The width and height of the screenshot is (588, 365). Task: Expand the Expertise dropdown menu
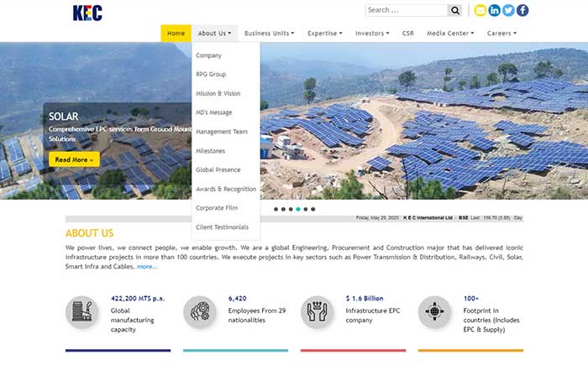(325, 34)
